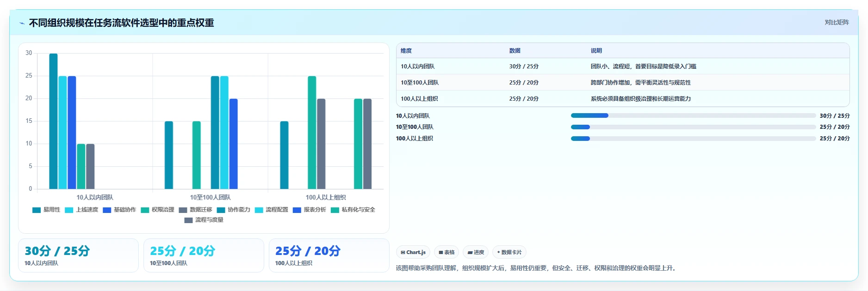Click the 表格 chip icon
This screenshot has height=291, width=868.
pos(441,252)
